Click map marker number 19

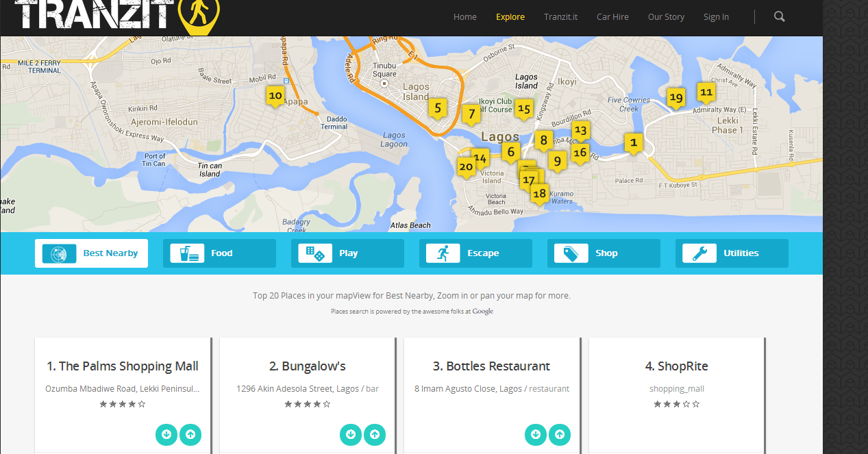[676, 98]
